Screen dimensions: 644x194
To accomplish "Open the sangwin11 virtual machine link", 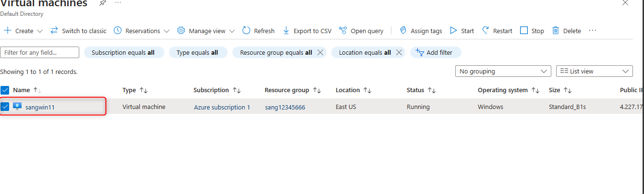I will click(x=40, y=107).
